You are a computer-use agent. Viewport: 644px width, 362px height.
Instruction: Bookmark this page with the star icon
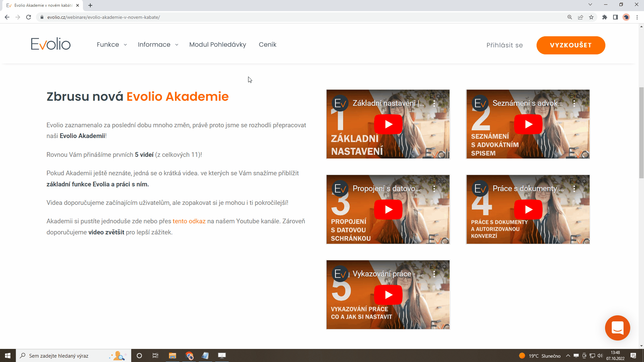(591, 17)
